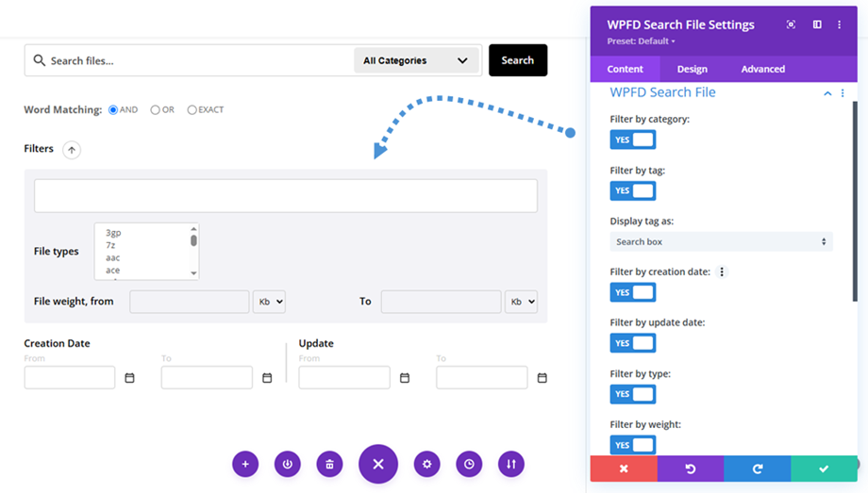Click the portability up-down arrows icon

[x=511, y=464]
